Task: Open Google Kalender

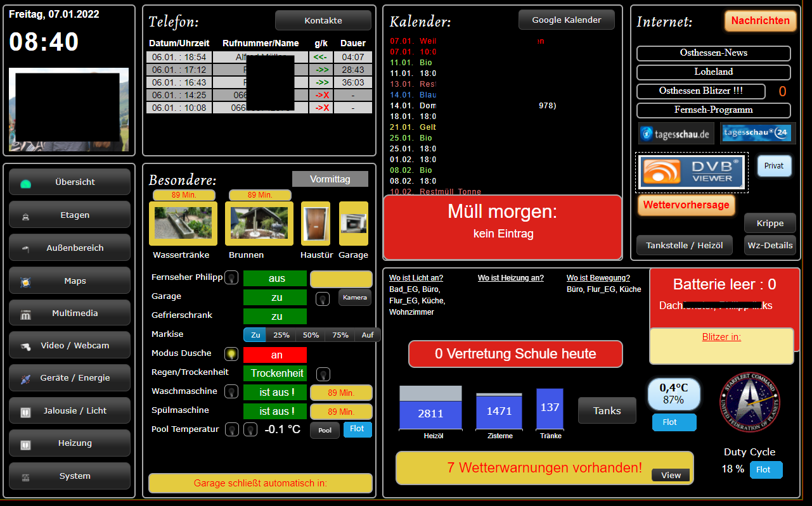Action: (567, 20)
